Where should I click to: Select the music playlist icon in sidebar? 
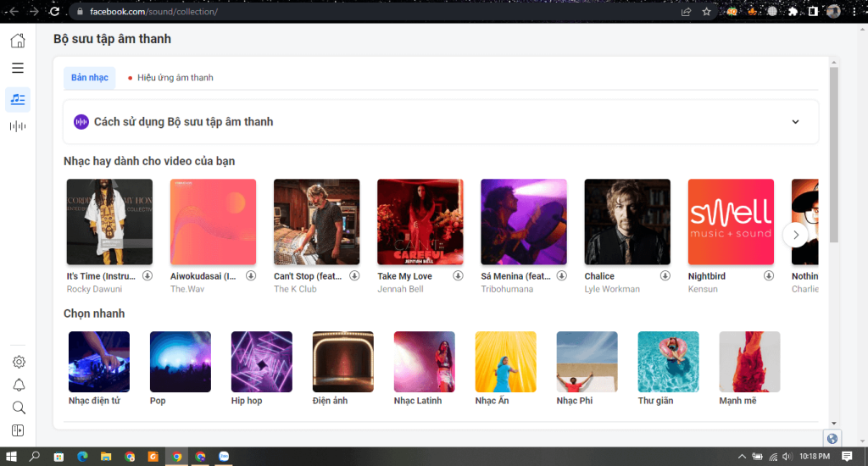[x=18, y=99]
